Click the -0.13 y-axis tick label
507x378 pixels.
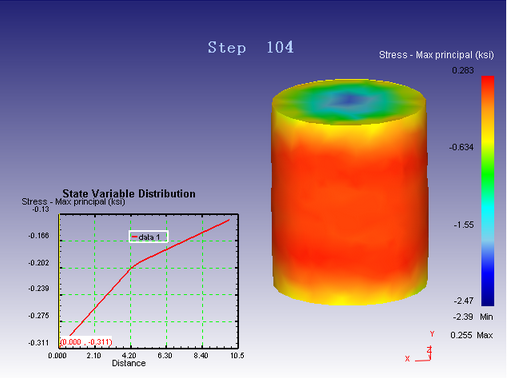click(x=41, y=209)
